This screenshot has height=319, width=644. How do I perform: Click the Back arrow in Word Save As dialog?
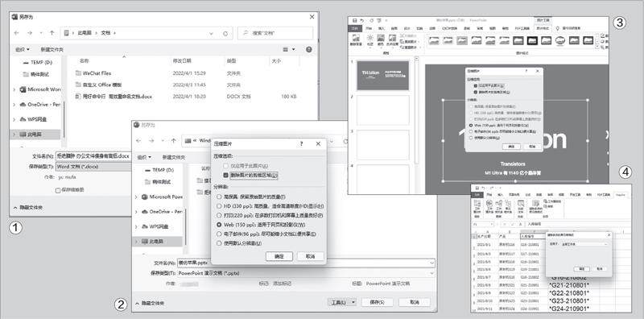tap(16, 32)
